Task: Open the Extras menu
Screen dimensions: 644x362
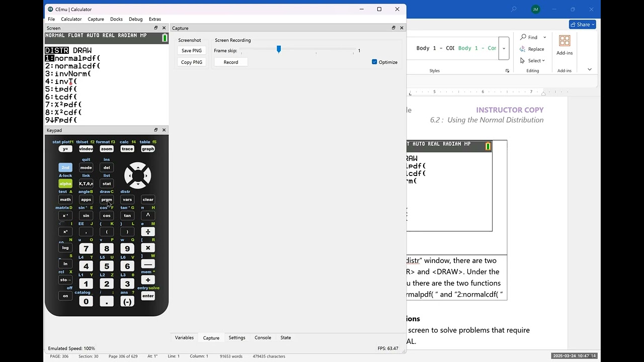Action: 155,19
